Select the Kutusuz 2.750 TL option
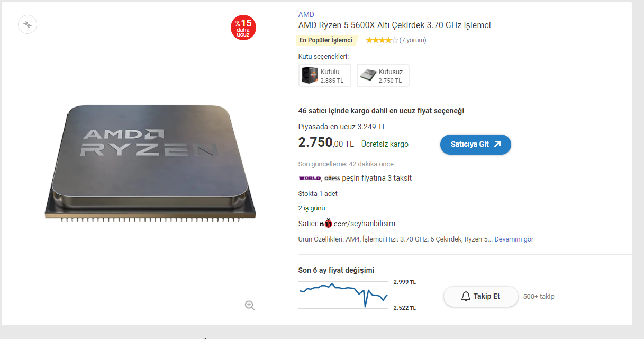Screen dimensions: 644x339 pos(383,75)
